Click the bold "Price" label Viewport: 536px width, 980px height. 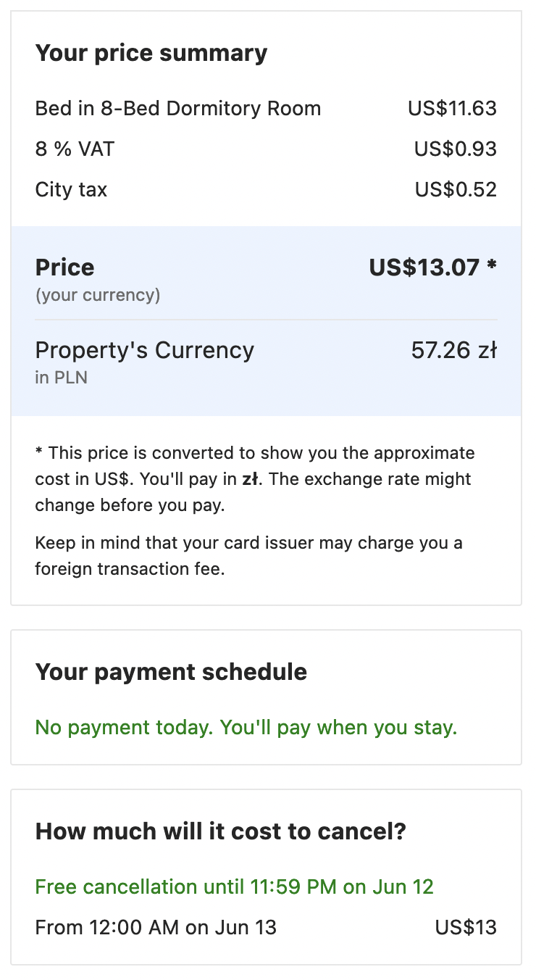point(64,267)
